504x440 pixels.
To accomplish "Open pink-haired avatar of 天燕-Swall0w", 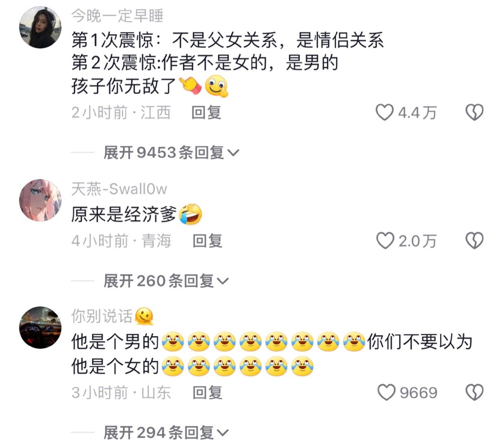I will pyautogui.click(x=40, y=200).
